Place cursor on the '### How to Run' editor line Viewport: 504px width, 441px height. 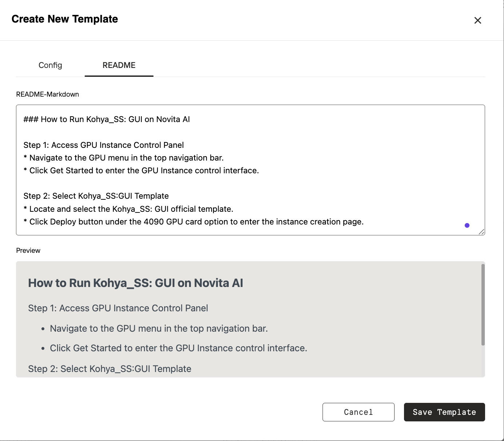coord(107,120)
